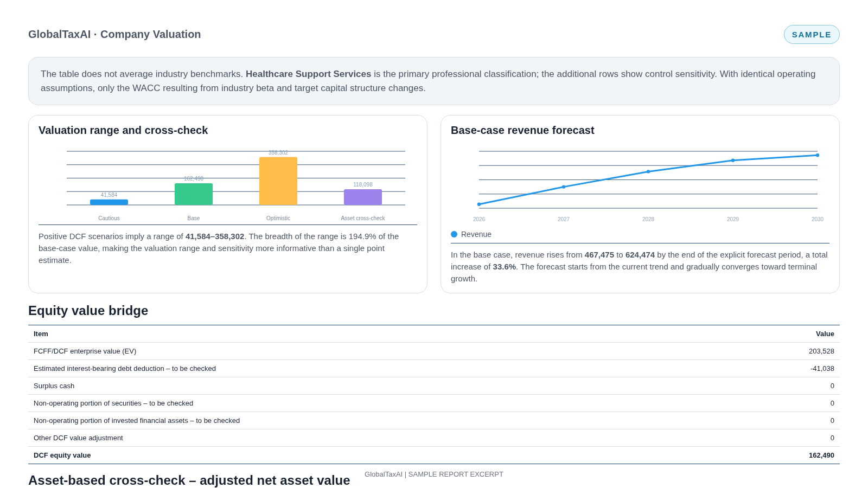Select Other DCF value adjustment row label
Screen dimensions: 868x488
pos(78,438)
